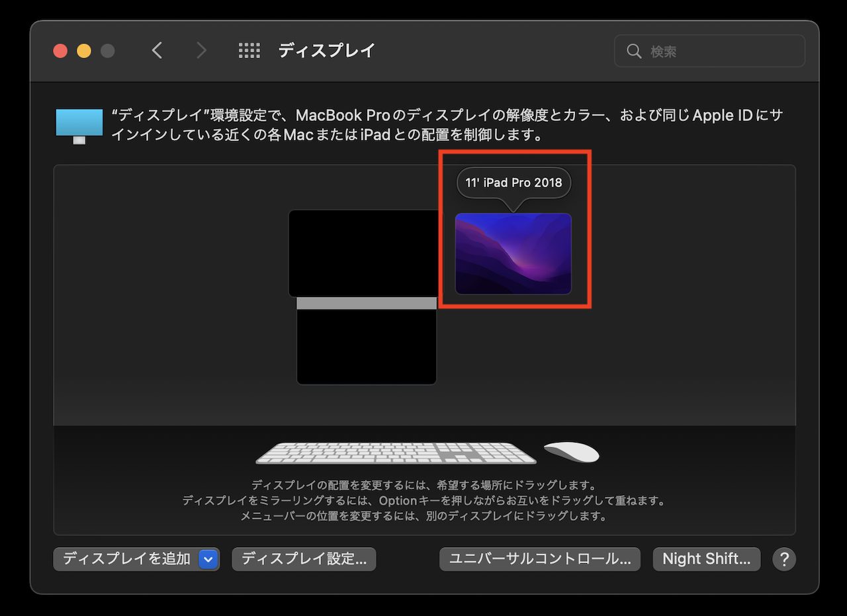Click the ディスプレイの配置を変更 hint text
The height and width of the screenshot is (616, 847).
[423, 485]
